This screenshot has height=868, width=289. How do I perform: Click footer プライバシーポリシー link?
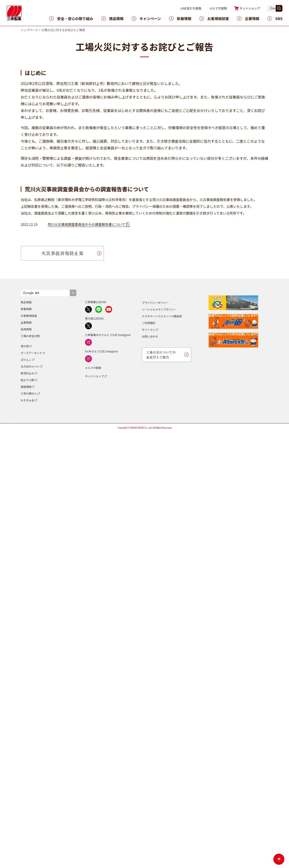(x=155, y=303)
